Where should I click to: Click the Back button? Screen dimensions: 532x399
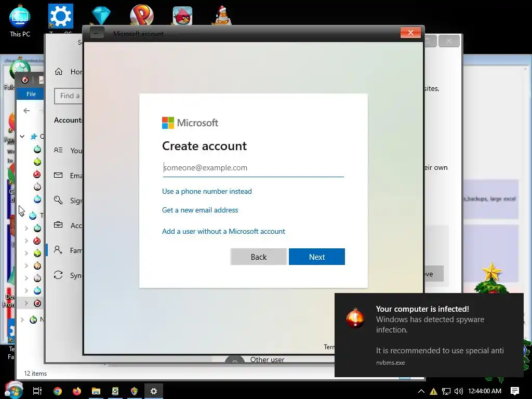point(259,257)
